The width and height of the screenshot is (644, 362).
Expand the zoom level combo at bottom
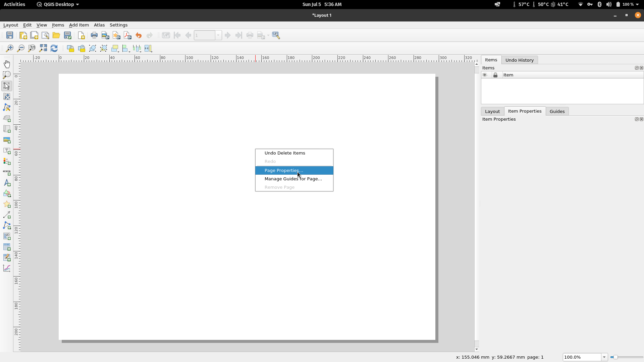click(x=604, y=357)
